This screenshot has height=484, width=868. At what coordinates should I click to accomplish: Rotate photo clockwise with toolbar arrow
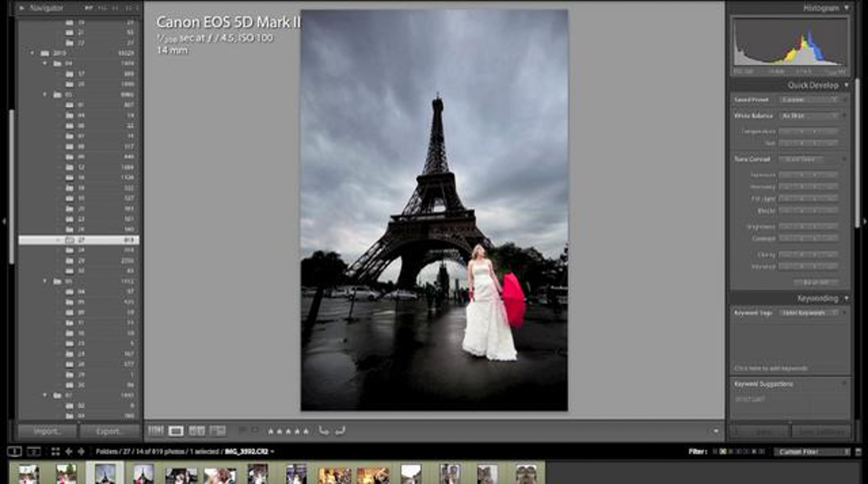click(x=340, y=431)
